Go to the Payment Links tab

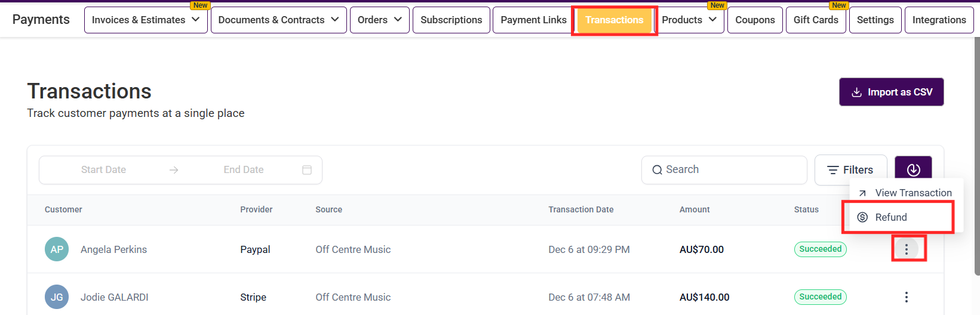click(x=533, y=20)
